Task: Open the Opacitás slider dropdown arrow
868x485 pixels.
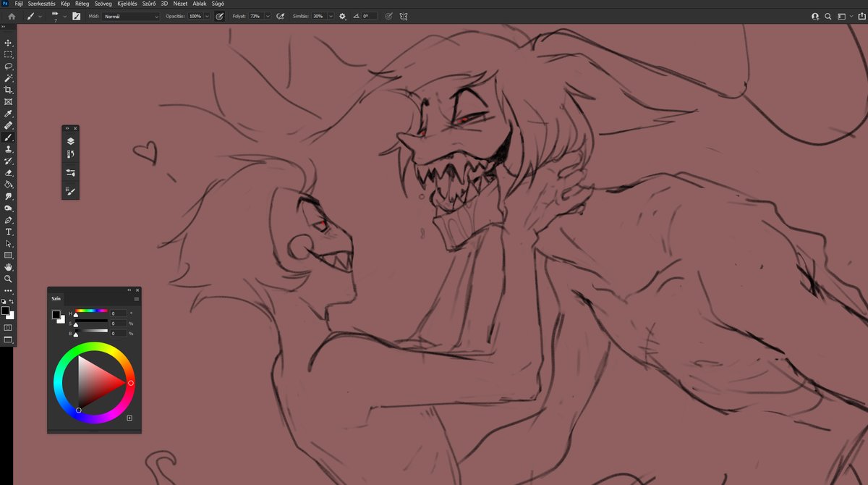Action: point(207,16)
